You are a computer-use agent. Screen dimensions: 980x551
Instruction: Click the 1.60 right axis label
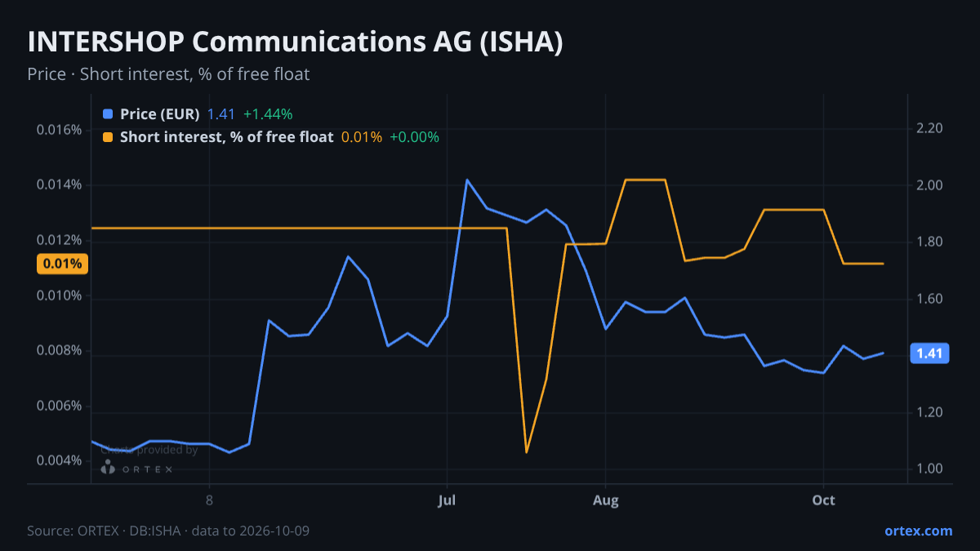coord(930,299)
